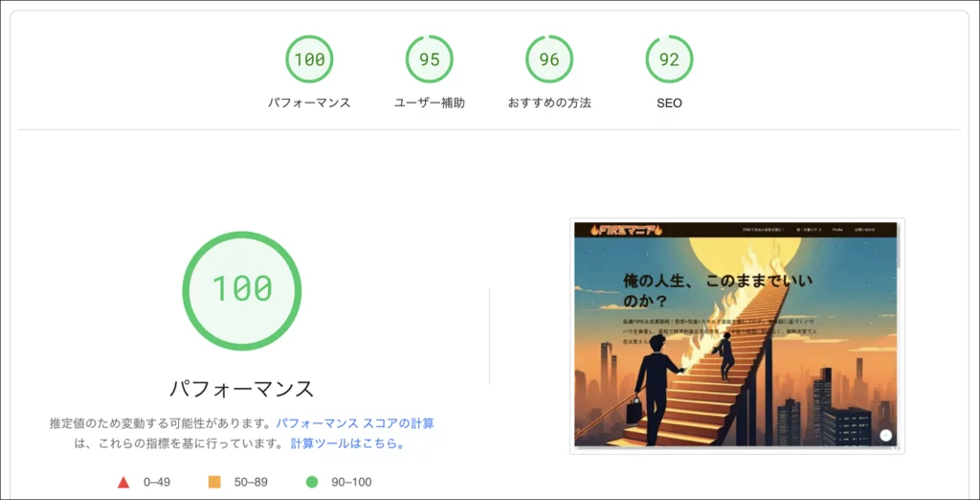The height and width of the screenshot is (500, 980).
Task: Click the Profile nav item in the screenshot
Action: [837, 230]
